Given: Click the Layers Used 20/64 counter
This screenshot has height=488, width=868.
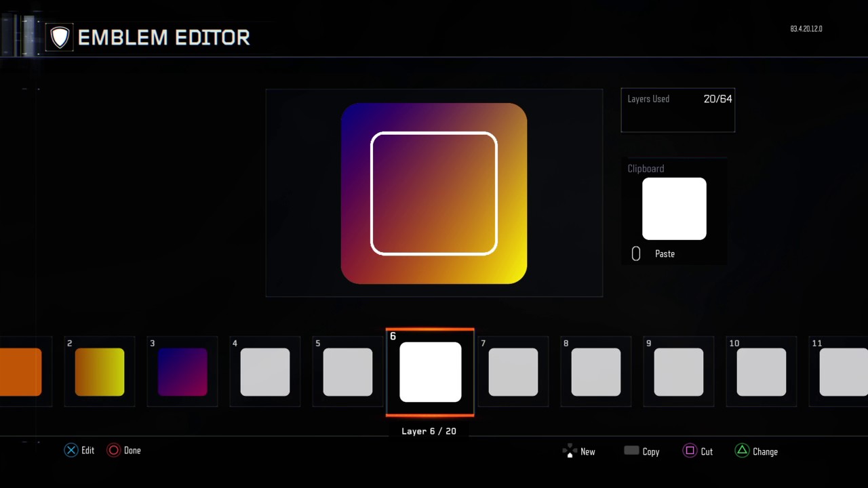Looking at the screenshot, I should click(x=678, y=110).
